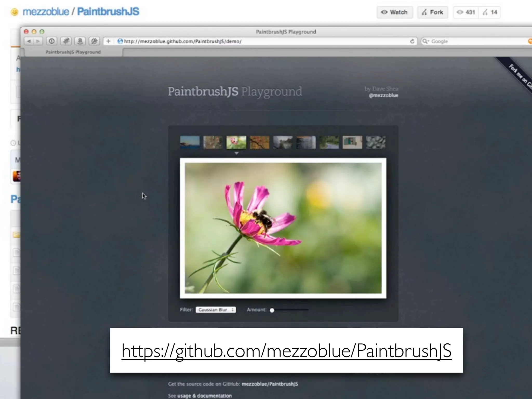532x399 pixels.
Task: Click the Safari zoom window button
Action: pyautogui.click(x=42, y=32)
